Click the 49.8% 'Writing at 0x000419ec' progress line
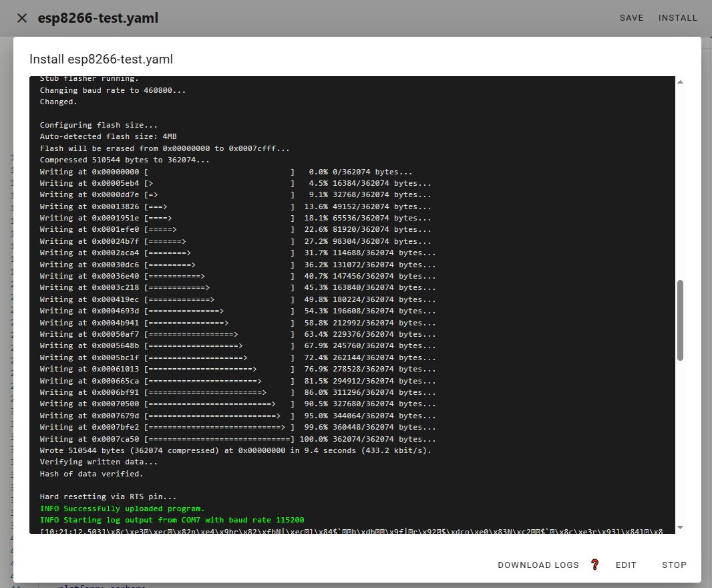 click(238, 299)
